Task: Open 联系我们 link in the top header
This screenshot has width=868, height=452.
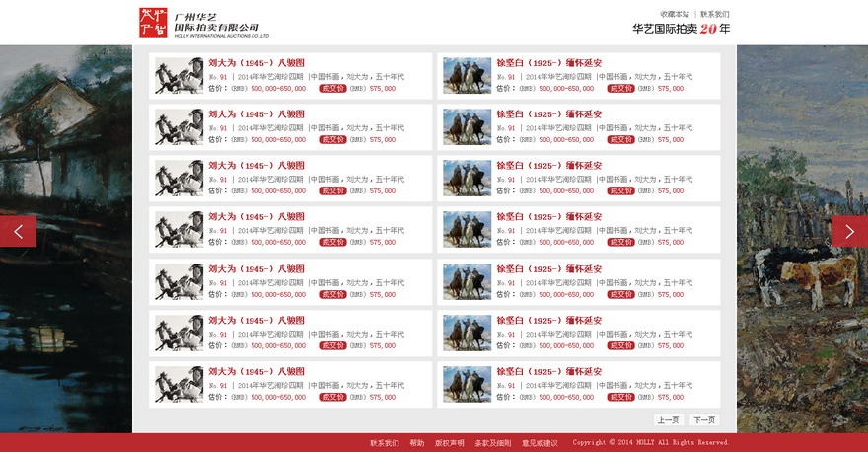Action: pyautogui.click(x=715, y=14)
